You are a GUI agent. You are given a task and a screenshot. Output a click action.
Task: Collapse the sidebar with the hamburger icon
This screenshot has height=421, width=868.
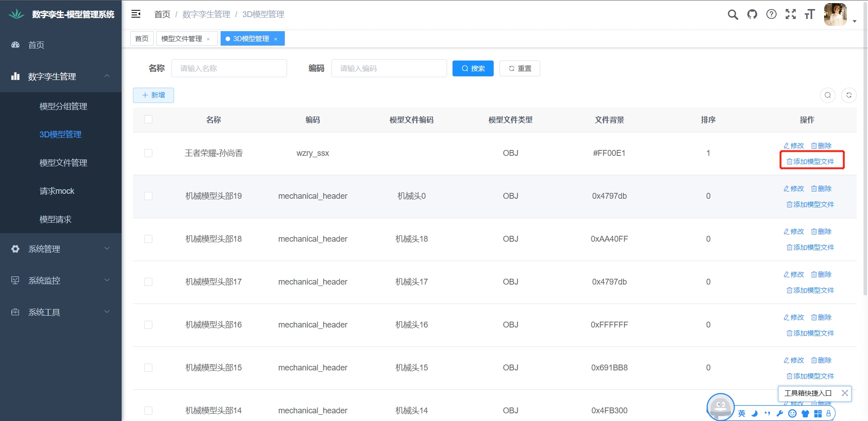[136, 14]
